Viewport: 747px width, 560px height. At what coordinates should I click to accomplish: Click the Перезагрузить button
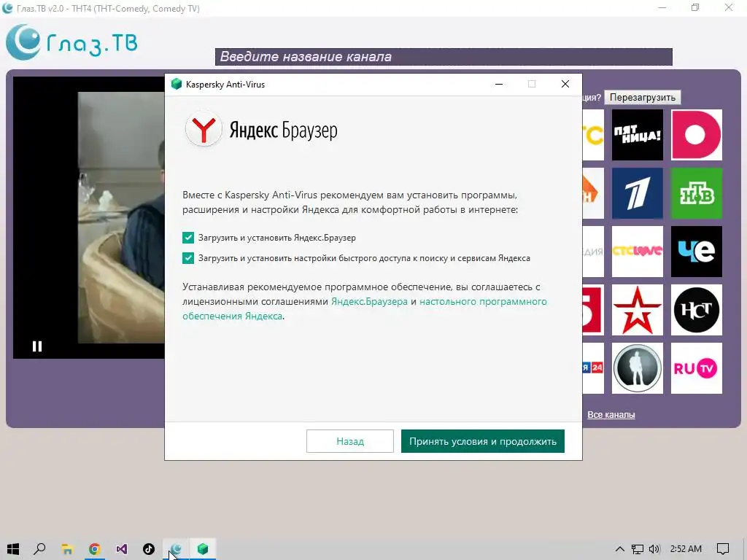tap(642, 97)
